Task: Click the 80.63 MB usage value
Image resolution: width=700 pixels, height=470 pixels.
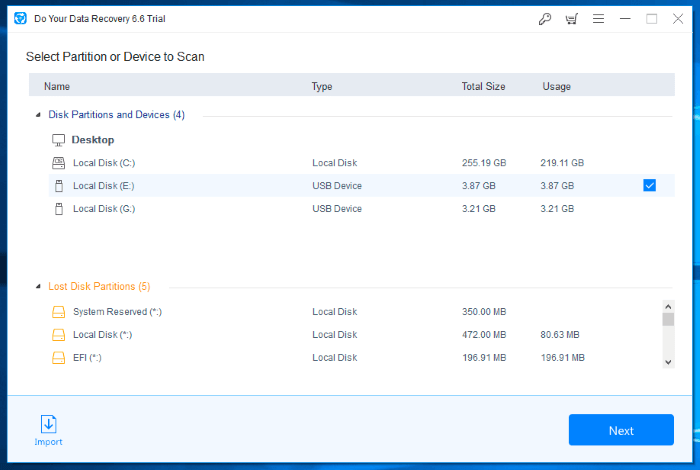Action: (x=560, y=335)
